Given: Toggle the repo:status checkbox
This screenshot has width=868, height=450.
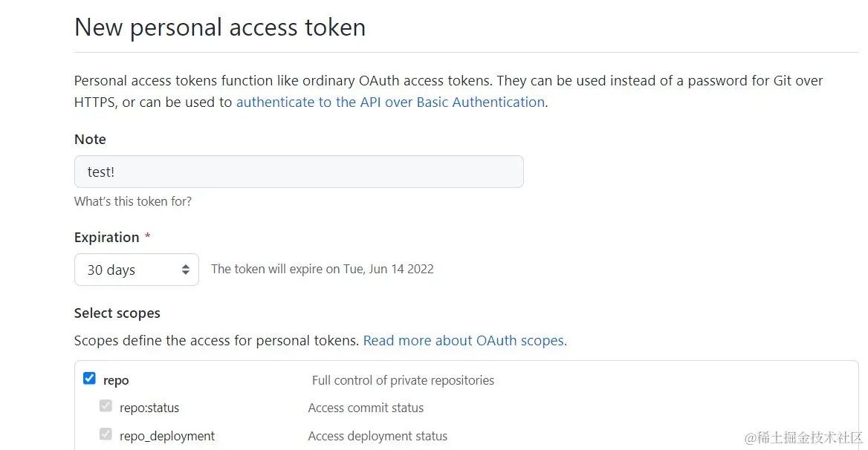Looking at the screenshot, I should click(106, 406).
